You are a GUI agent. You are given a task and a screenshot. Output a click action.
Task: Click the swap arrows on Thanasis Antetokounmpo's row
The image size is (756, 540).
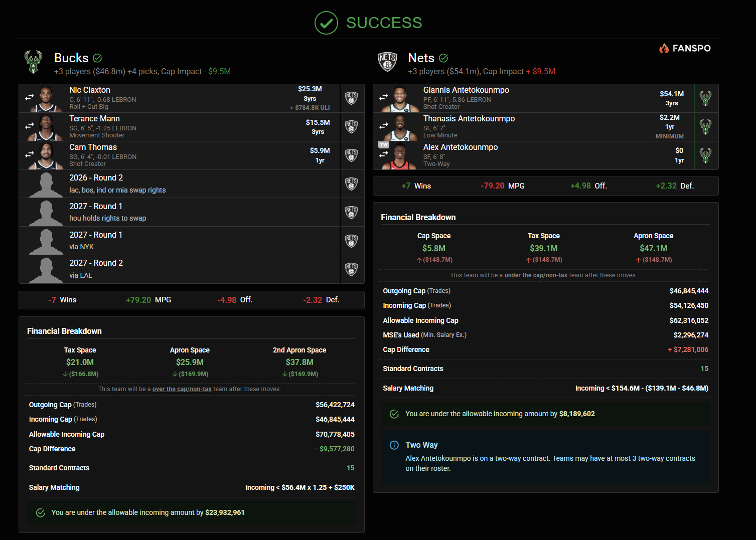[384, 126]
